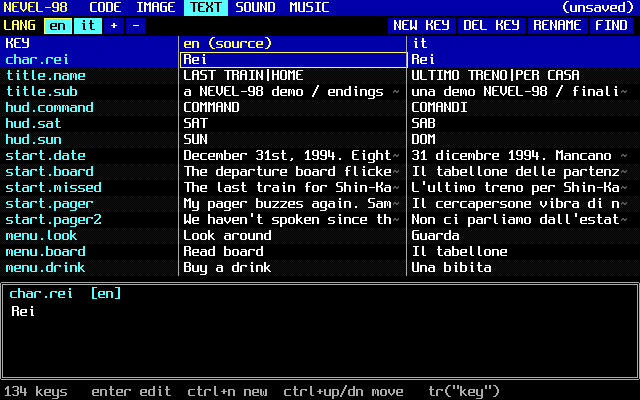
Task: Select the start.pager key
Action: pyautogui.click(x=89, y=203)
